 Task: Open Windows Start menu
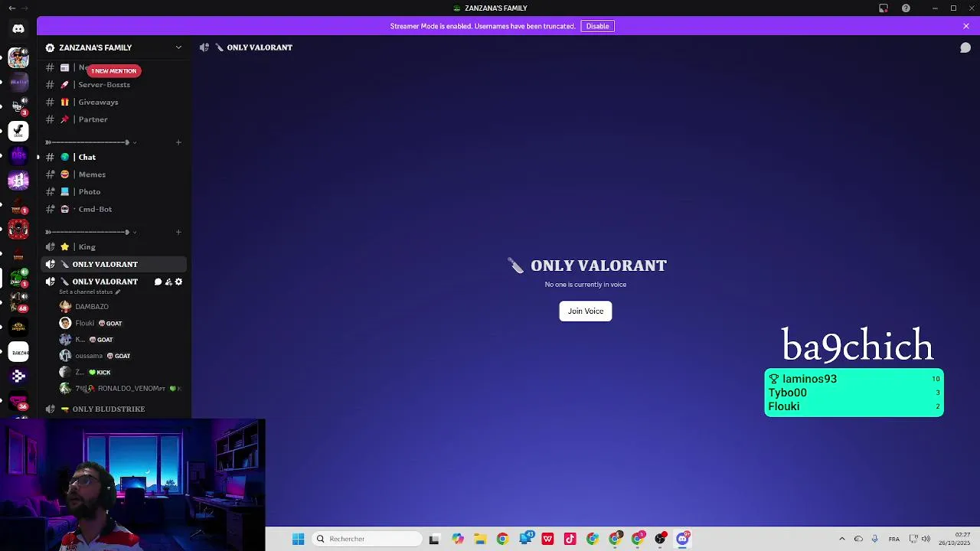click(298, 539)
